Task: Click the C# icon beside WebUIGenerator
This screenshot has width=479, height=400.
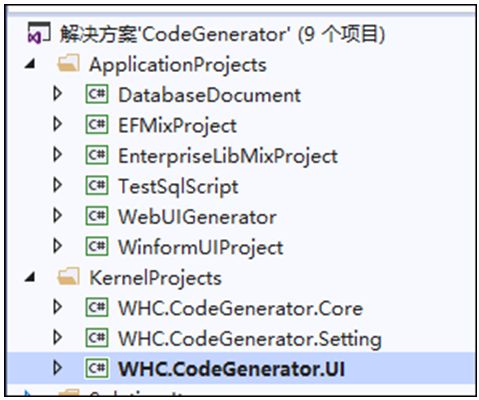Action: click(97, 216)
